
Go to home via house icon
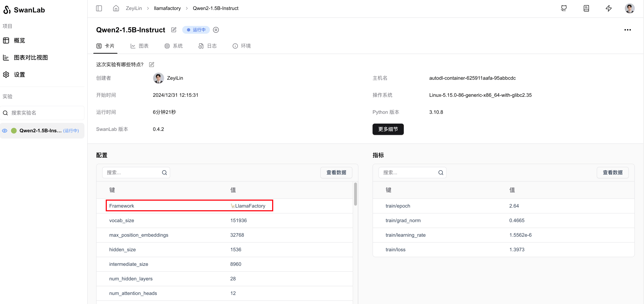coord(116,8)
